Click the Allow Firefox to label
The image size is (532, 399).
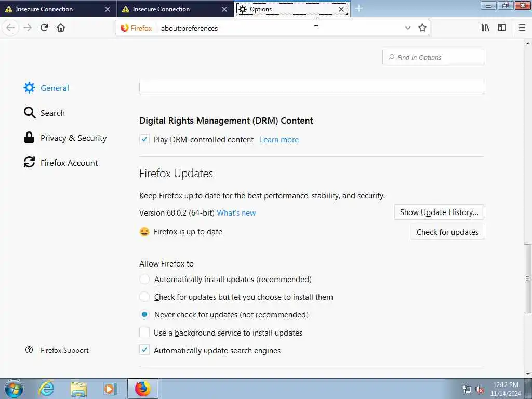point(166,263)
